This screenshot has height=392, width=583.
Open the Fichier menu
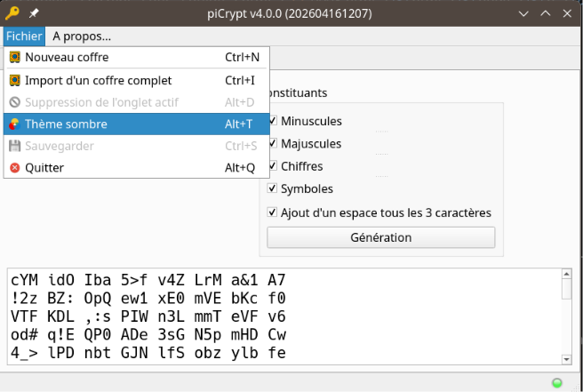tap(24, 36)
